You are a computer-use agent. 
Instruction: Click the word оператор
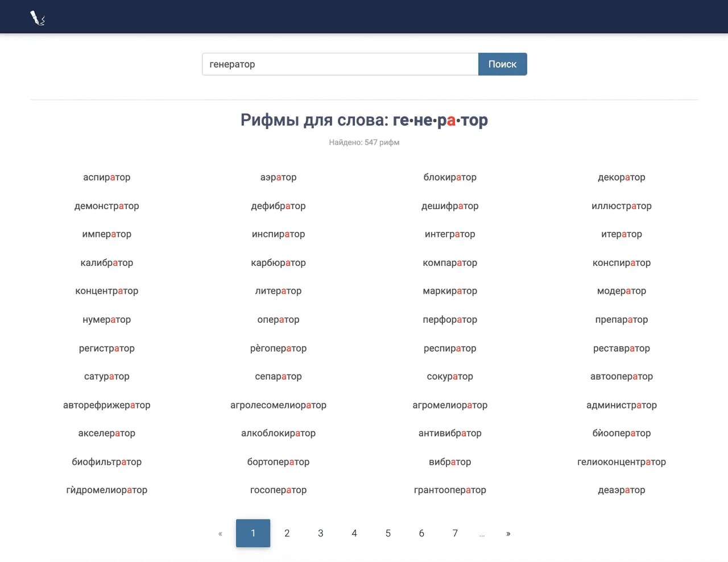279,319
